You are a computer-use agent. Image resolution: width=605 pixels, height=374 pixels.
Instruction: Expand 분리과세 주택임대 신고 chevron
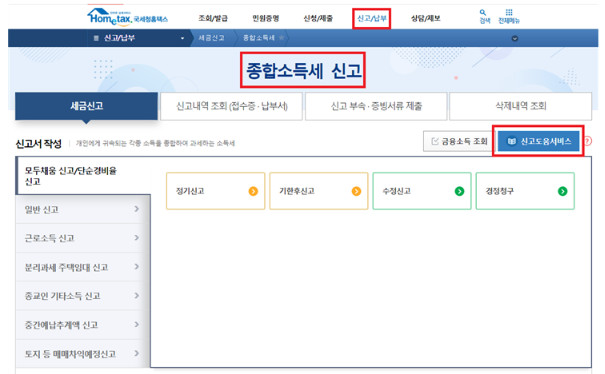(x=137, y=267)
